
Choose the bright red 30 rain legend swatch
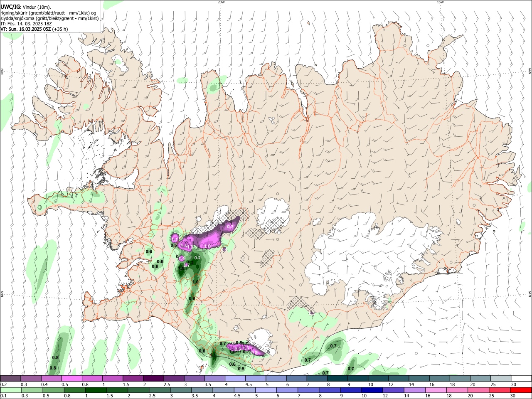pos(521,390)
